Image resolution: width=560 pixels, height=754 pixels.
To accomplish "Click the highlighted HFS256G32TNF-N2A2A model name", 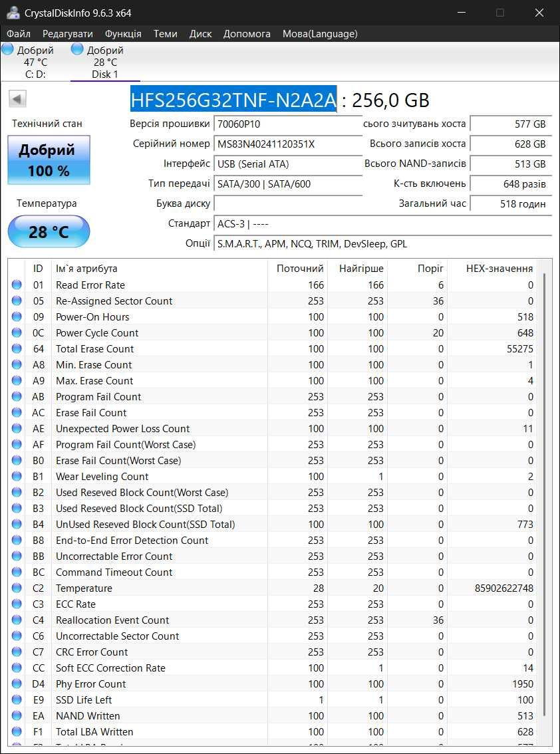I will click(233, 100).
